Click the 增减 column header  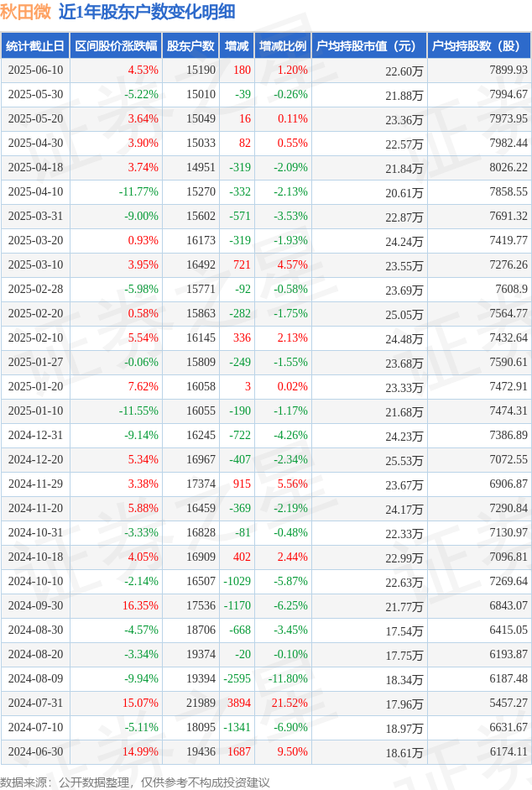tap(237, 46)
